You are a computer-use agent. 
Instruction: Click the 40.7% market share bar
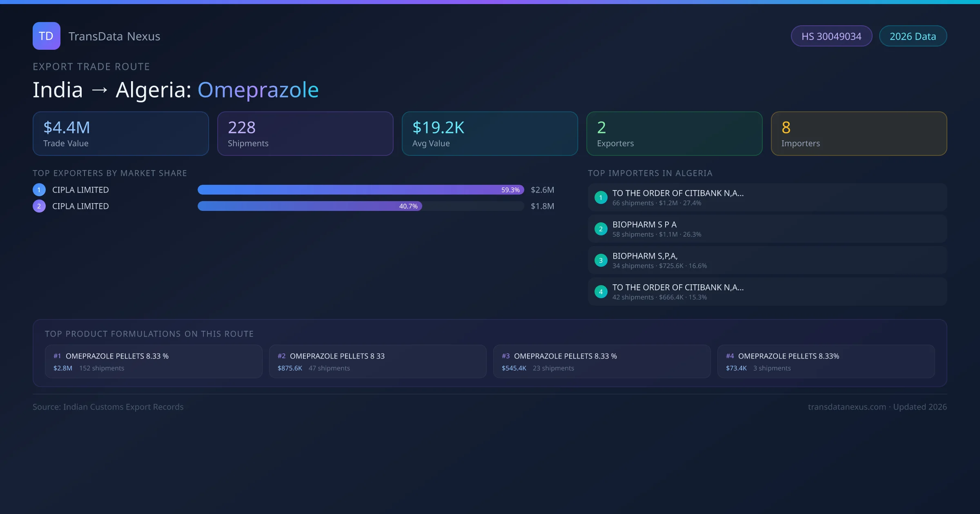click(x=310, y=206)
